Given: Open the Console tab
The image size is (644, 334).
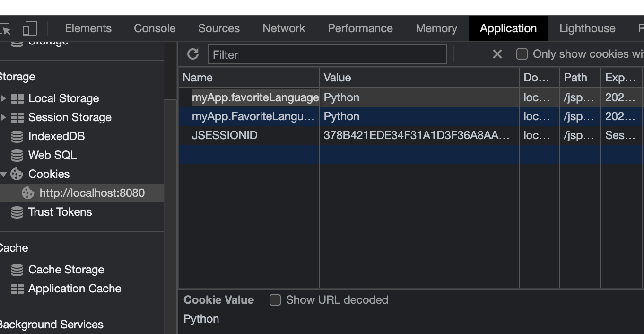Looking at the screenshot, I should click(x=155, y=28).
